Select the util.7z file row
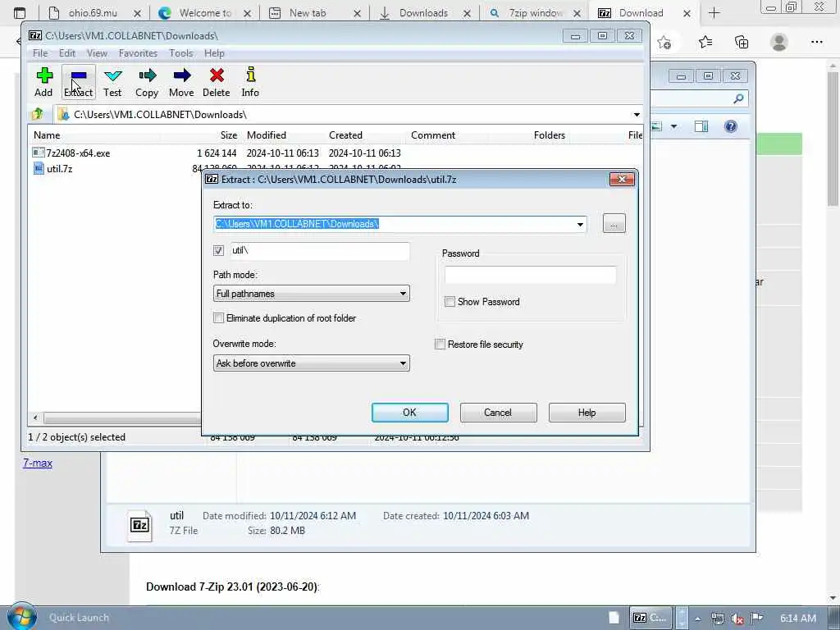 [52, 169]
